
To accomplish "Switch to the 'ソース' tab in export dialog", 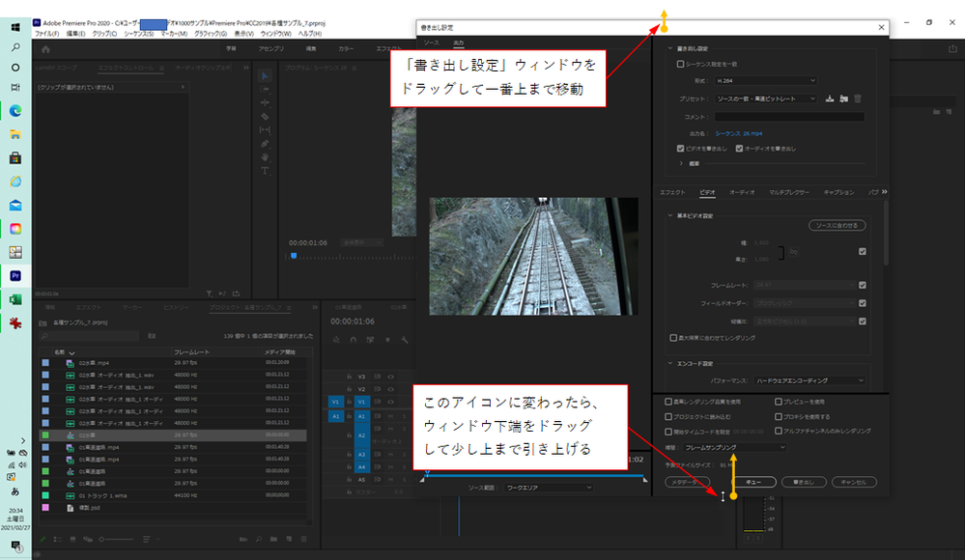I will [x=432, y=42].
